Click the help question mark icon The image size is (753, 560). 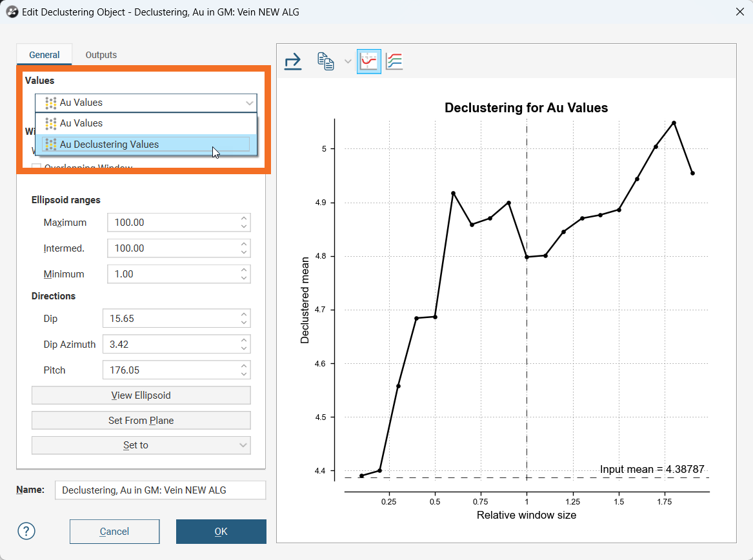pyautogui.click(x=26, y=531)
